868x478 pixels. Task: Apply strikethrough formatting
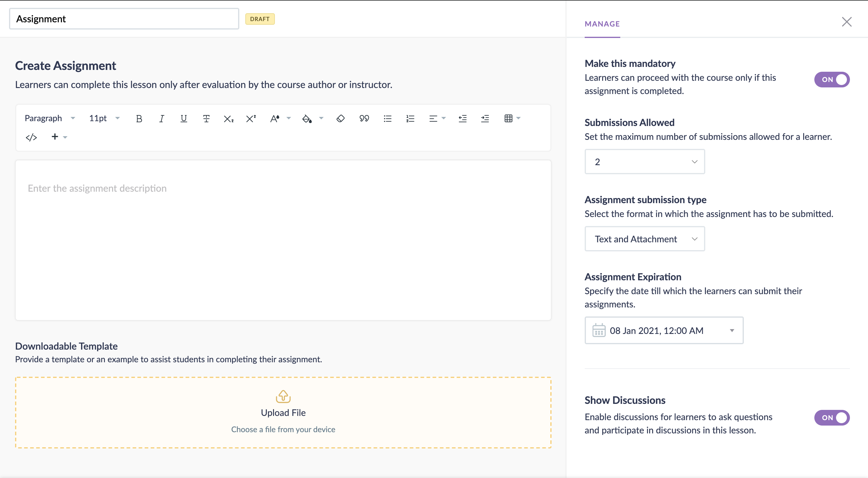[x=206, y=118]
